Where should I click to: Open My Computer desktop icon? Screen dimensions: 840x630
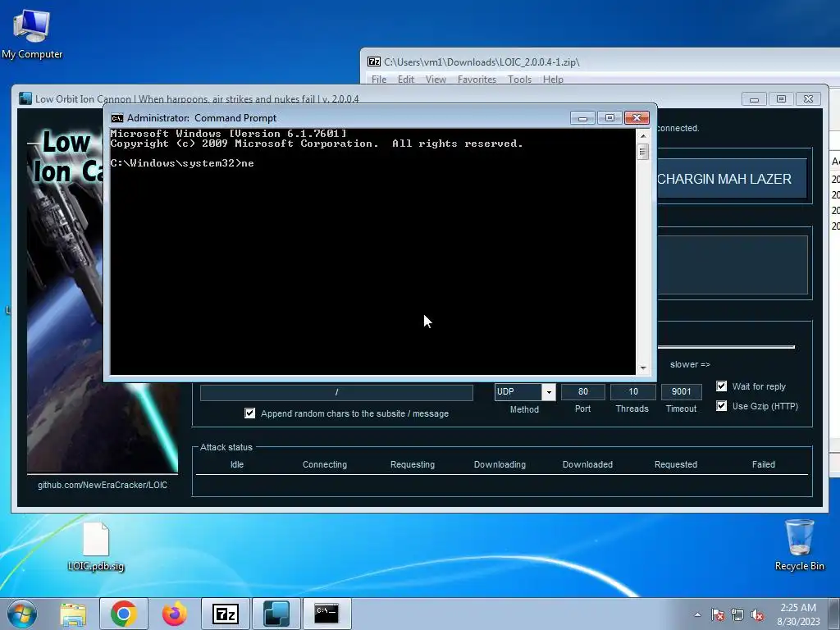click(x=32, y=34)
